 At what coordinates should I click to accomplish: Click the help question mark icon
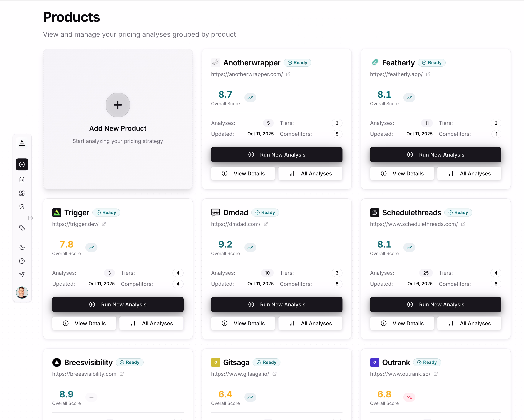tap(22, 261)
